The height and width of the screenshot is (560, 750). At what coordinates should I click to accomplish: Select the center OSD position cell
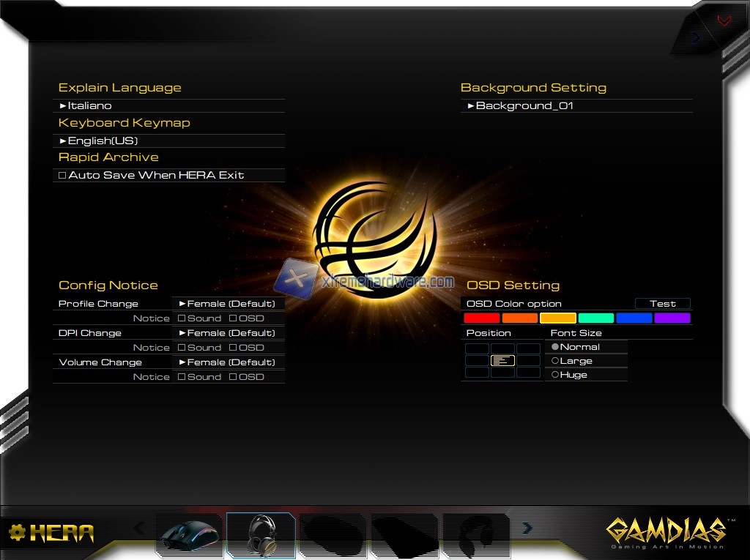502,361
